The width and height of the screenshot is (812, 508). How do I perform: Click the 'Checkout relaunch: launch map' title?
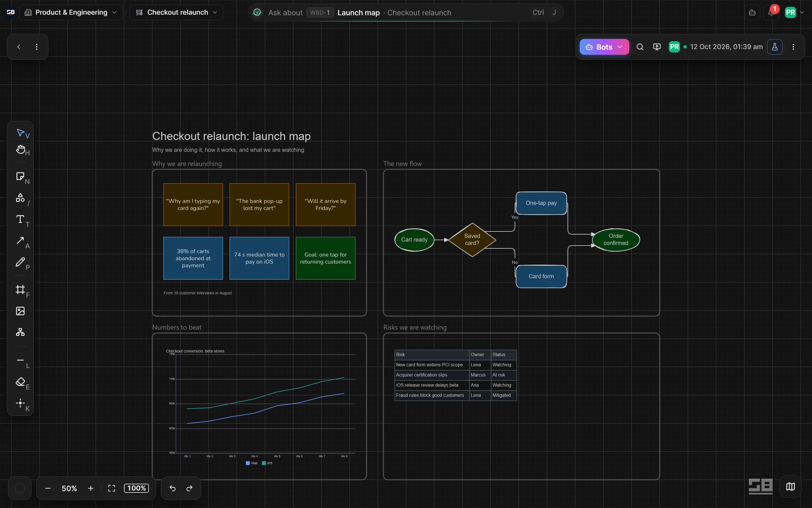(x=231, y=136)
